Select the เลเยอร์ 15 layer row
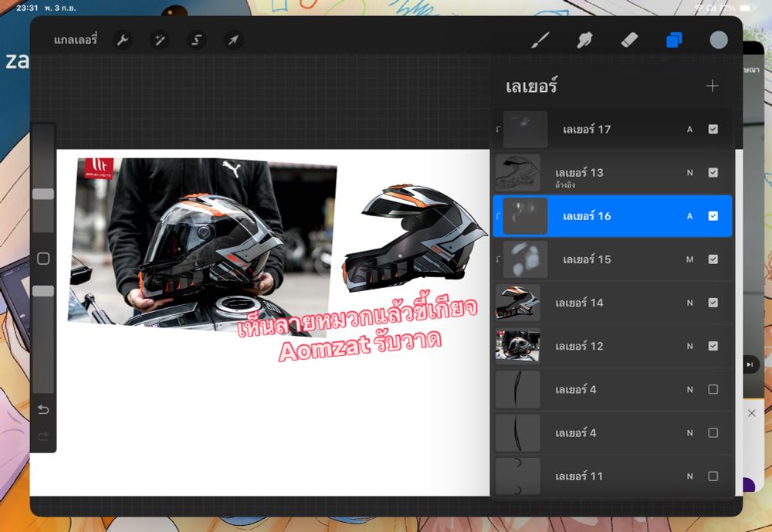Viewport: 772px width, 532px height. (x=612, y=259)
